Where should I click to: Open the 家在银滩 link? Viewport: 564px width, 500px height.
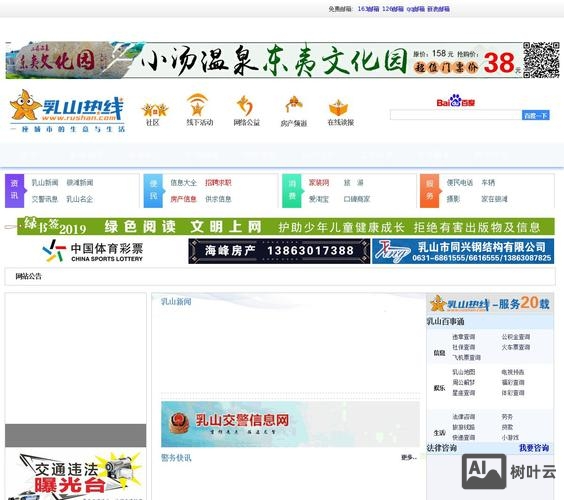tap(495, 199)
